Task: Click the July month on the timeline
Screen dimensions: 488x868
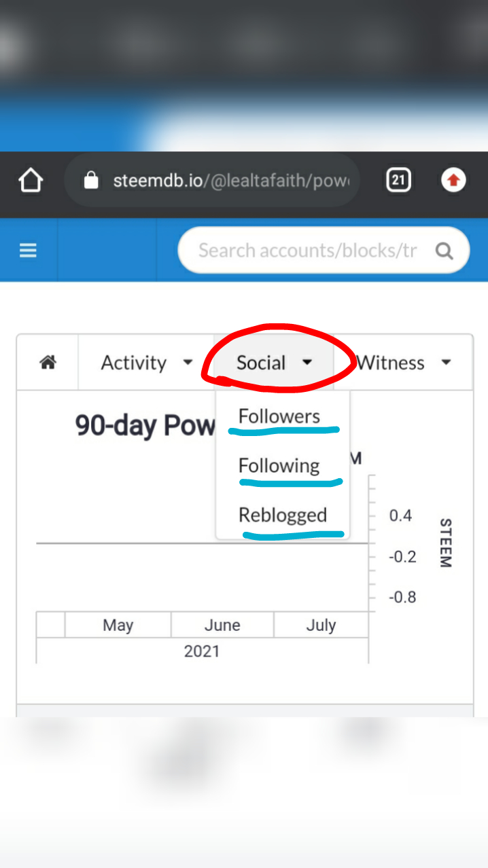Action: tap(321, 625)
